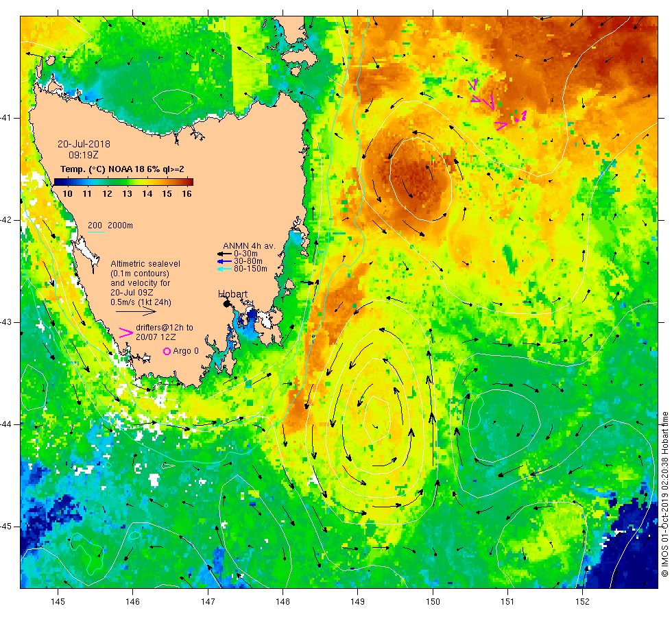The width and height of the screenshot is (672, 617).
Task: Click the 13 value on temperature scale
Action: tap(128, 193)
